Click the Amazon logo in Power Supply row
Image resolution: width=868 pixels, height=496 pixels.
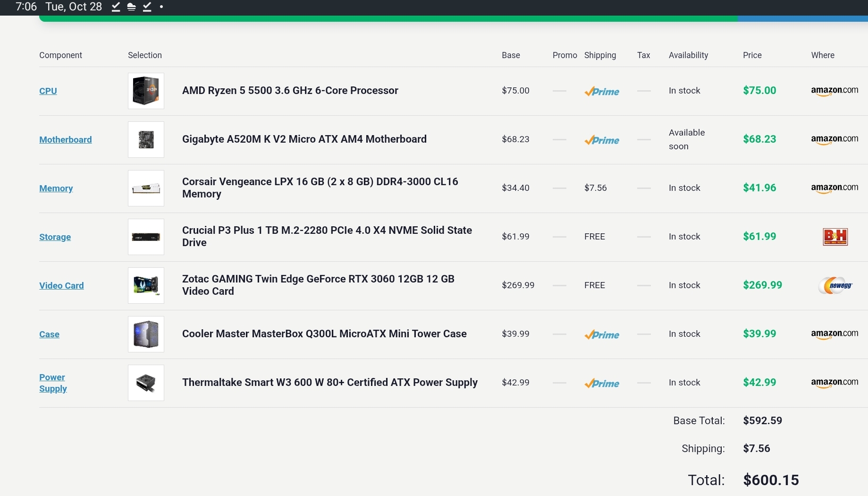click(834, 383)
